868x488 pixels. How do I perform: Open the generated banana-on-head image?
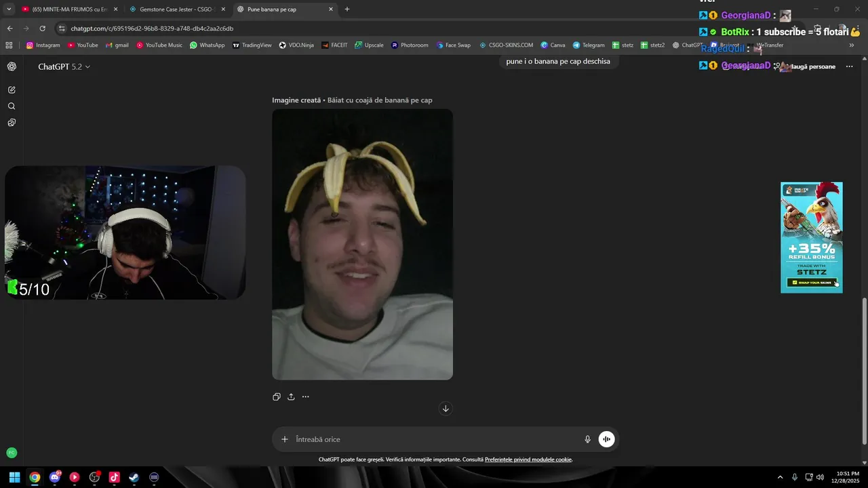(x=362, y=244)
